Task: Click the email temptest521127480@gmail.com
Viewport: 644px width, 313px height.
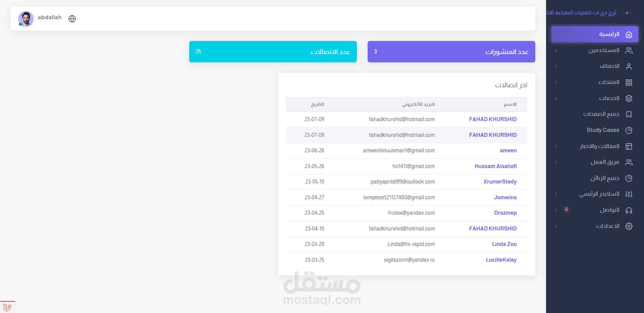Action: point(399,197)
